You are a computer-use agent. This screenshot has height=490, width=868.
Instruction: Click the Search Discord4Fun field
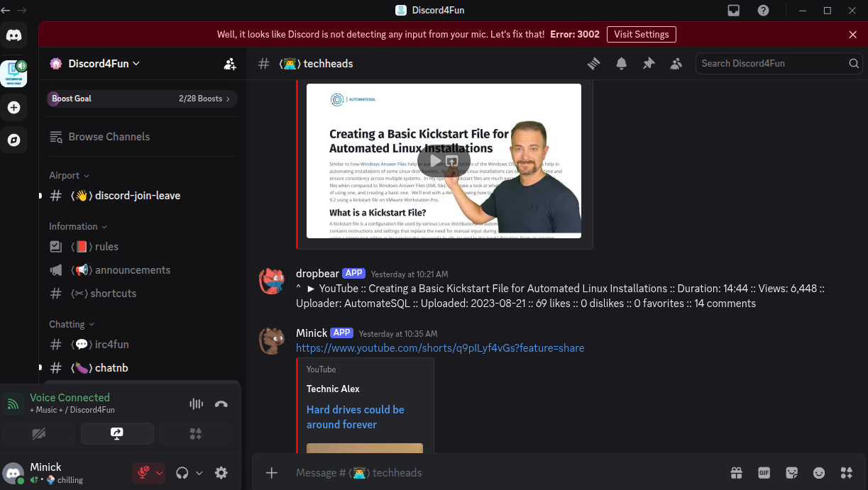point(772,64)
